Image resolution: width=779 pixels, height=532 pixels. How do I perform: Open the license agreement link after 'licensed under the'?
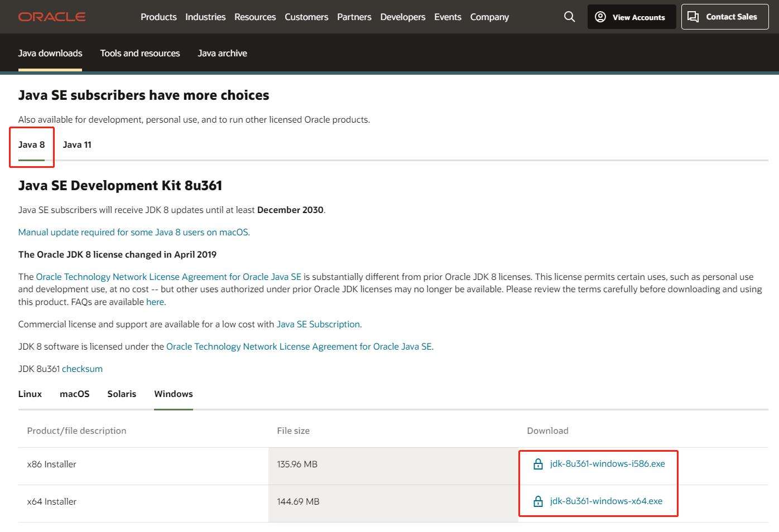(x=299, y=346)
